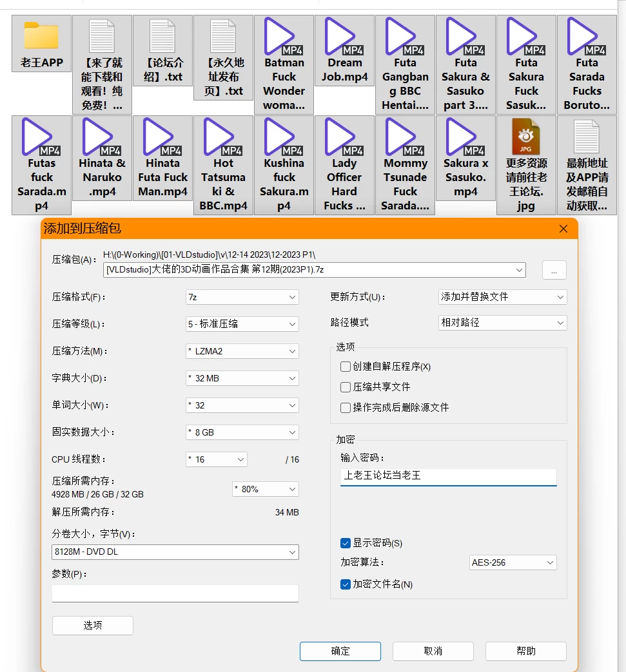The width and height of the screenshot is (626, 672).
Task: Click the 4928 MB / 26 GB memory text
Action: pyautogui.click(x=97, y=494)
